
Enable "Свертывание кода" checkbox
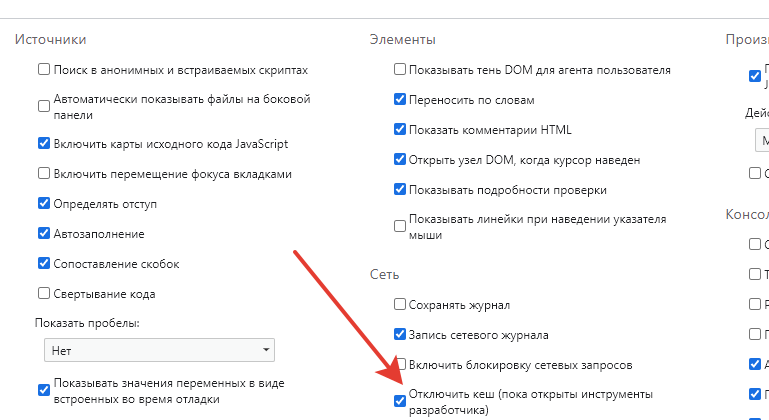44,294
